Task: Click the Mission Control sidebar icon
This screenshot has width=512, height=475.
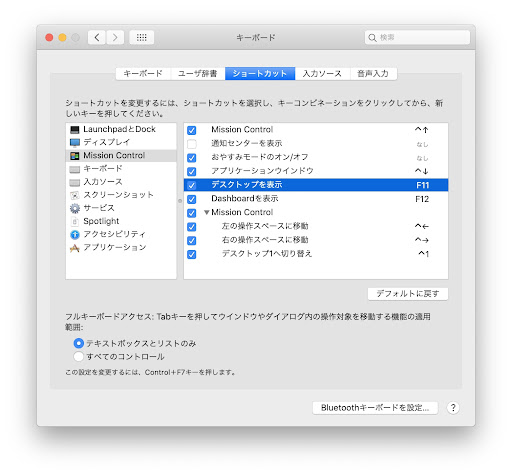Action: pos(75,156)
